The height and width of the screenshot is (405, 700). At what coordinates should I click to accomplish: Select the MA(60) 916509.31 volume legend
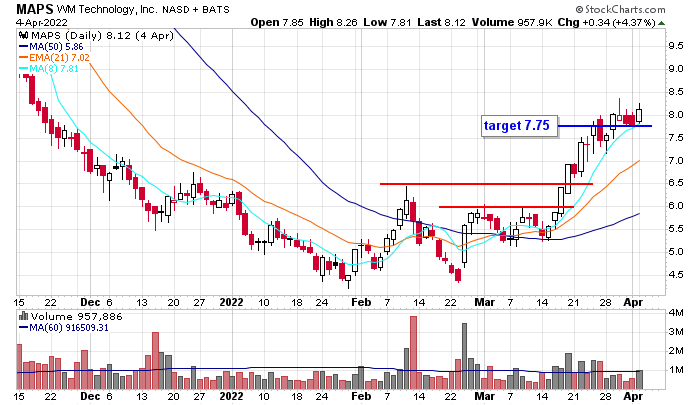63,328
